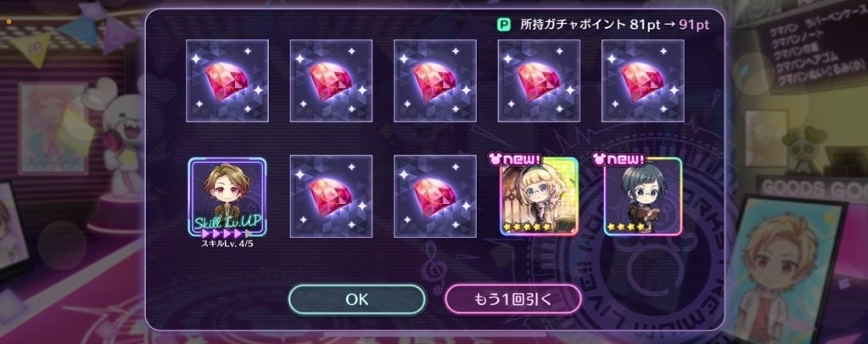Tap the スキルLv. 4/5 text
Image resolution: width=868 pixels, height=344 pixels.
tap(227, 242)
